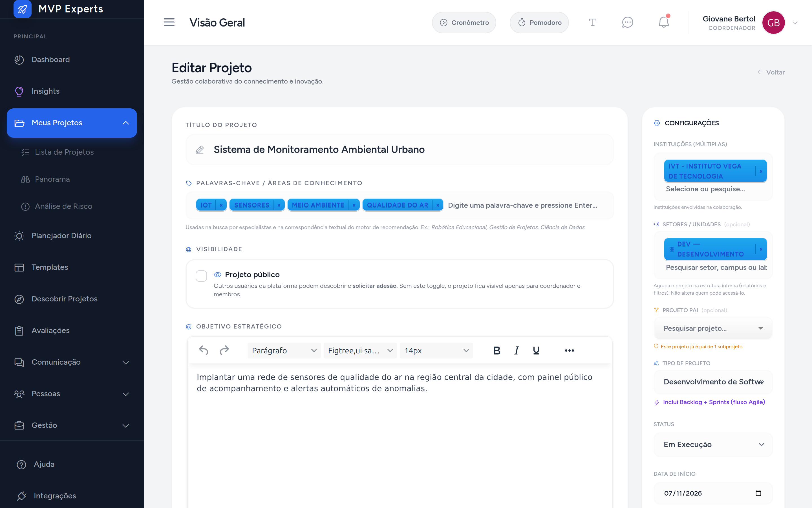
Task: Undo last edit in objective editor
Action: [x=204, y=351]
